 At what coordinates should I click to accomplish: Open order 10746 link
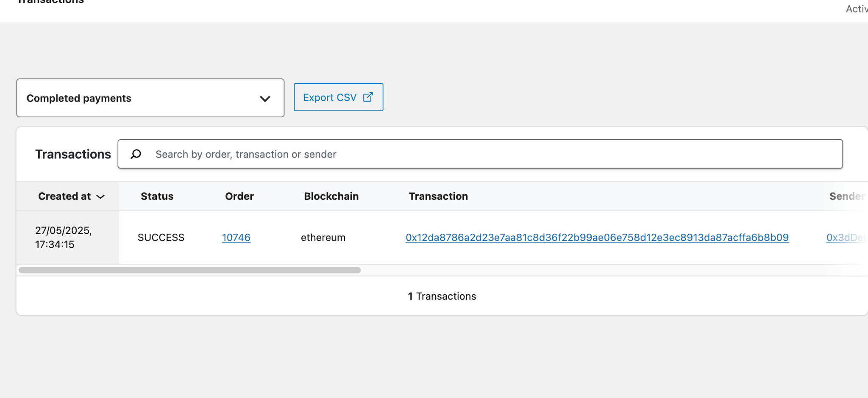click(x=236, y=238)
